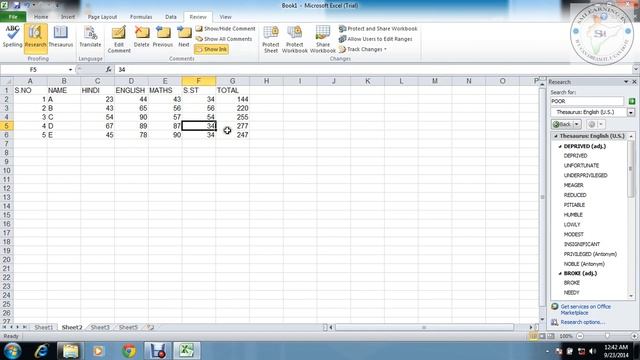Open the File tab
Screen dimensions: 640x360
pos(13,17)
